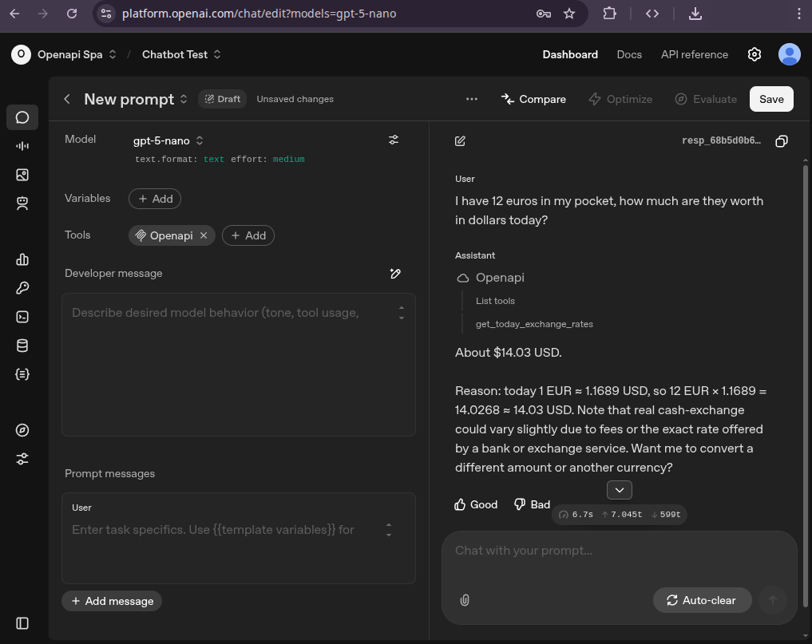The image size is (812, 644).
Task: Attach a file with the paperclip icon
Action: pos(465,600)
